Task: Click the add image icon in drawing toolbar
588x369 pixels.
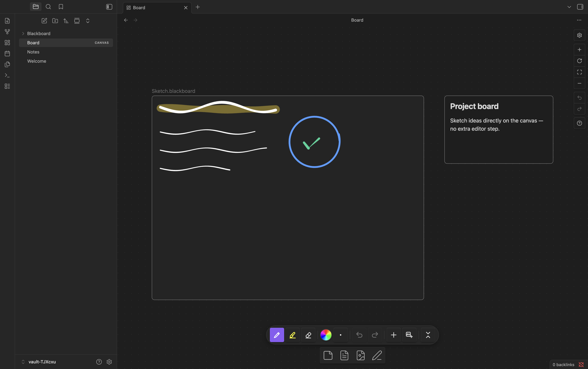Action: click(x=409, y=335)
